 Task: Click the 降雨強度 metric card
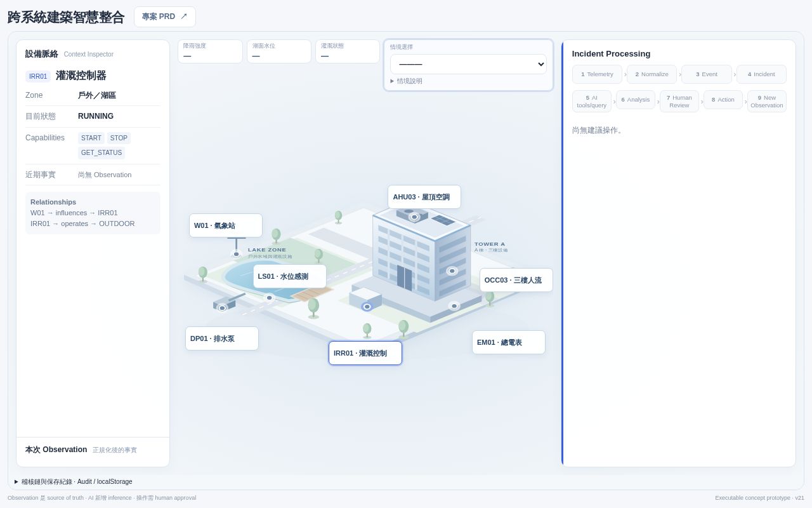tap(210, 51)
